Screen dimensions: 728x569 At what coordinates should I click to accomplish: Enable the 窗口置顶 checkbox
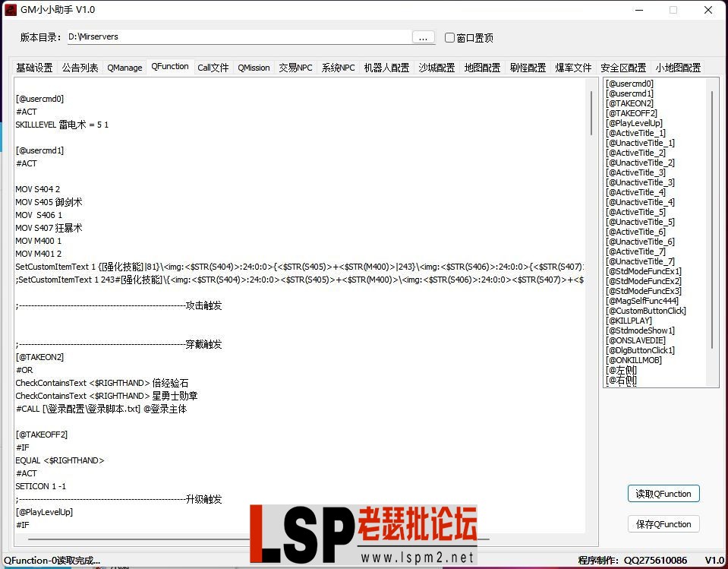[x=449, y=36]
